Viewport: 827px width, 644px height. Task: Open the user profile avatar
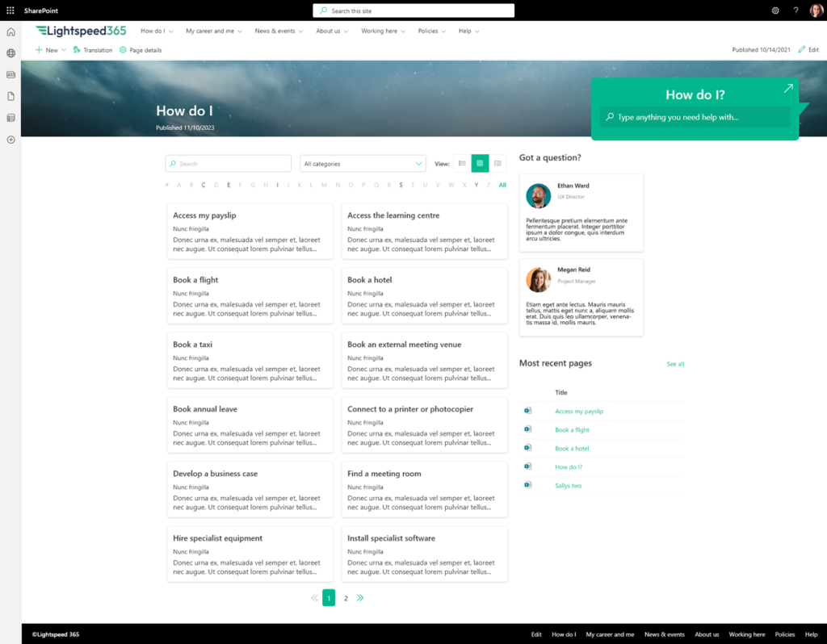[x=816, y=10]
